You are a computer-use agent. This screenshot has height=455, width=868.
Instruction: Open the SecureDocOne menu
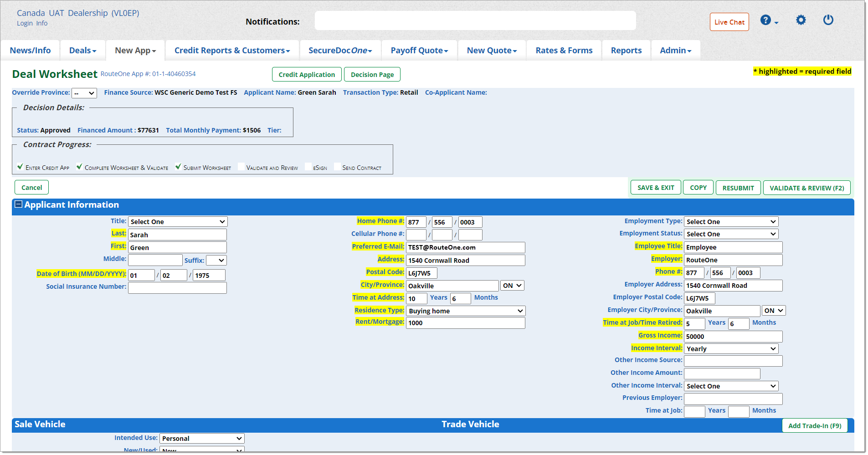[340, 51]
